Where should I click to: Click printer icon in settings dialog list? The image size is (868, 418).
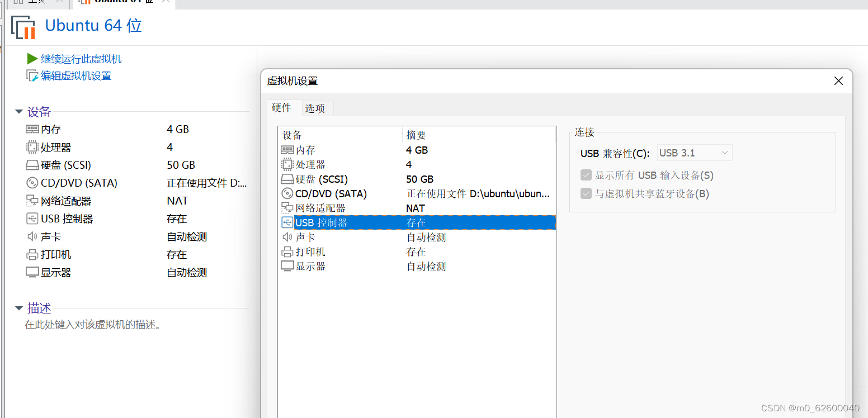(287, 252)
